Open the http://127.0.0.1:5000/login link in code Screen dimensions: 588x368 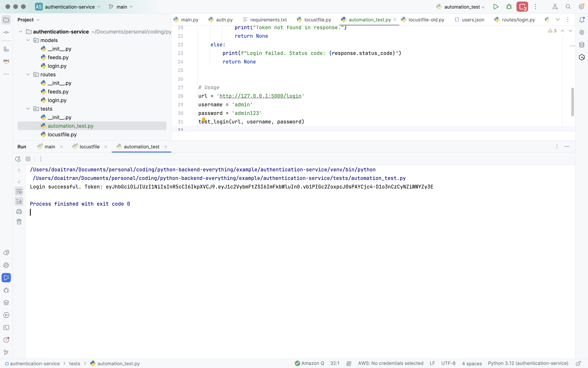[261, 96]
